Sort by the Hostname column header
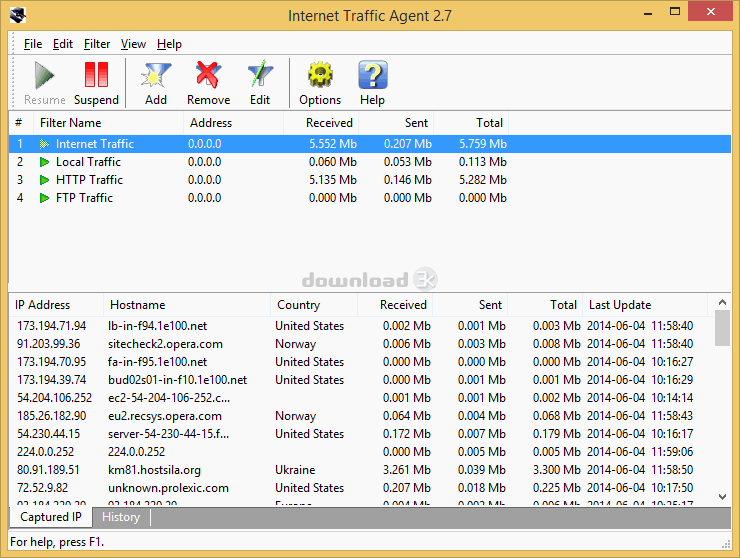 point(187,305)
